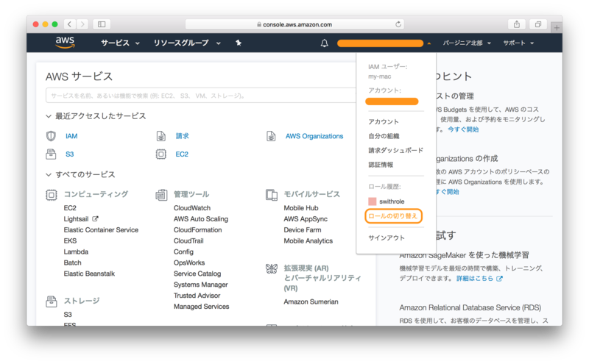This screenshot has width=589, height=364.
Task: Open the Trusted Advisor link
Action: click(x=197, y=296)
